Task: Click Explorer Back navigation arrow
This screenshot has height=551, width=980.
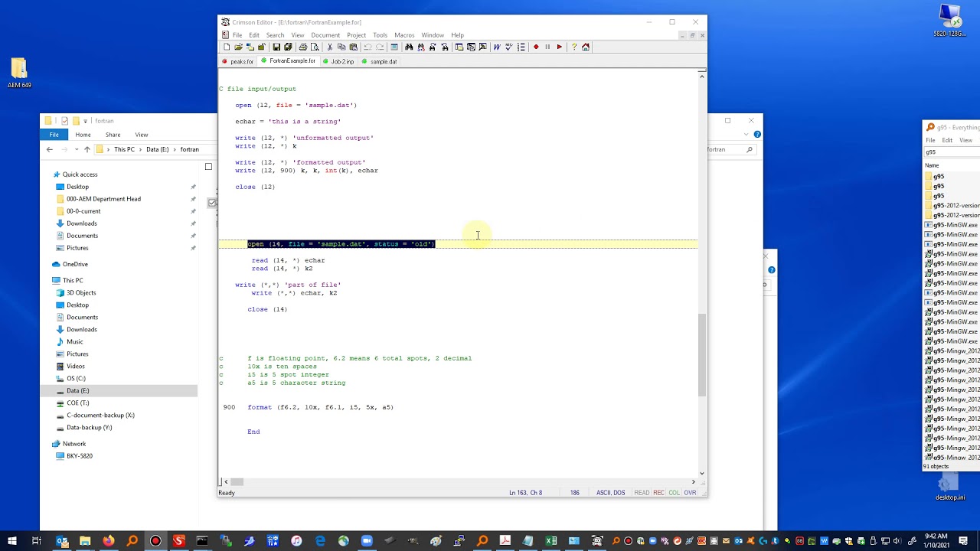Action: [50, 150]
